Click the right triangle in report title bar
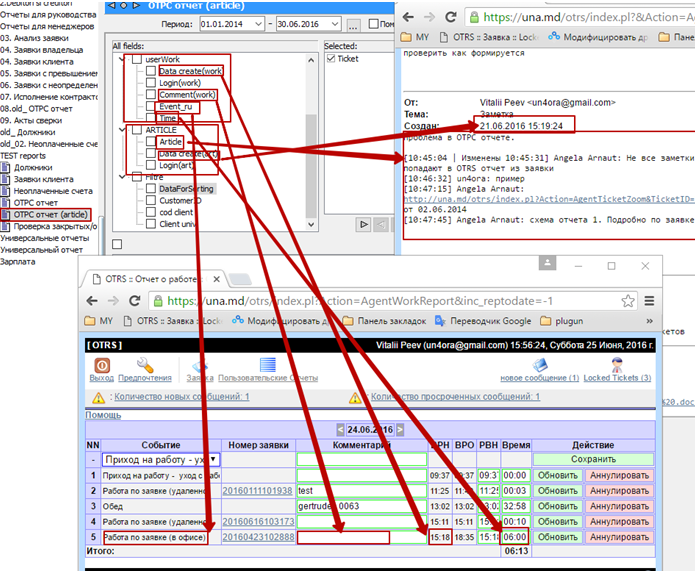The image size is (695, 571). (136, 6)
